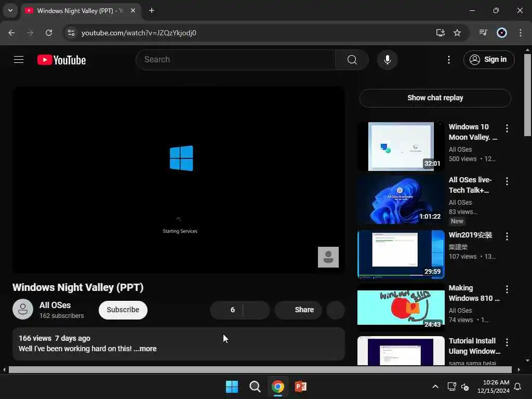Open options for All OSes live-Tech Talk video
532x399 pixels.
(507, 181)
